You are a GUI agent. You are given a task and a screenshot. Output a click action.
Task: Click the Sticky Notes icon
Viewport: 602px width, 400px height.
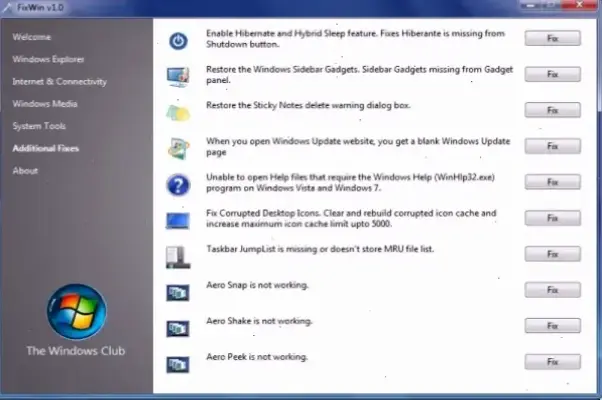tap(178, 113)
